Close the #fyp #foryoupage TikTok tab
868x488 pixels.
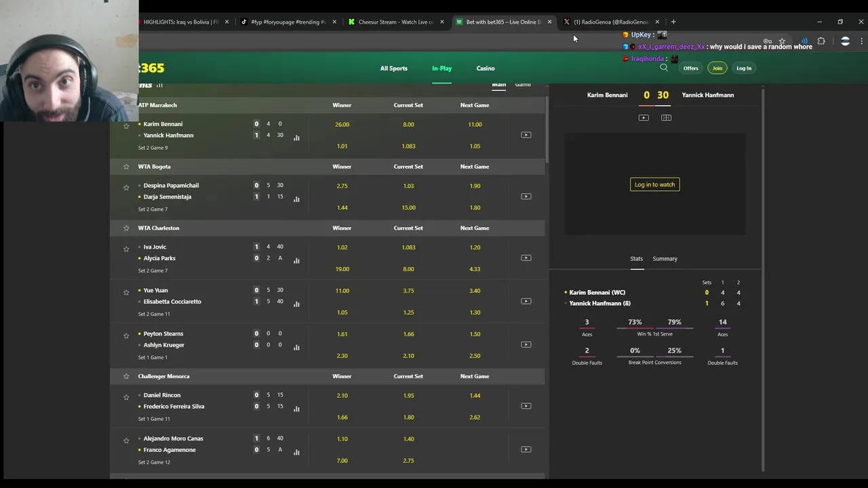334,22
